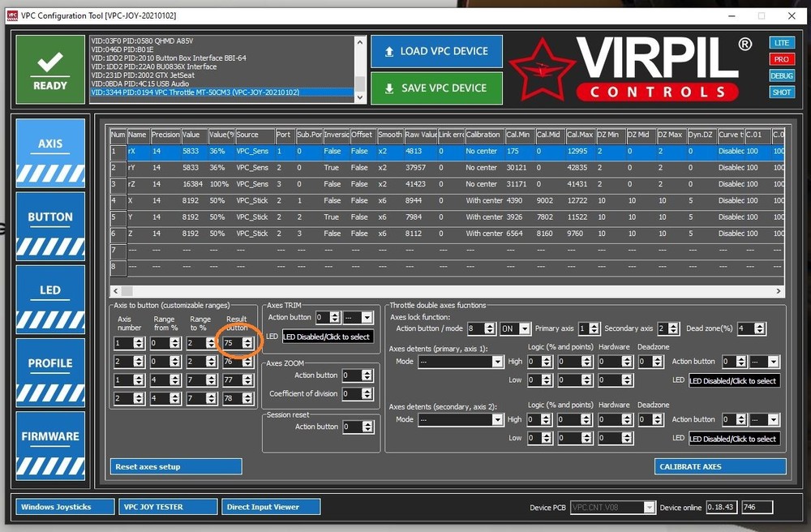Click primary detents LED Disabled selector

tap(734, 381)
